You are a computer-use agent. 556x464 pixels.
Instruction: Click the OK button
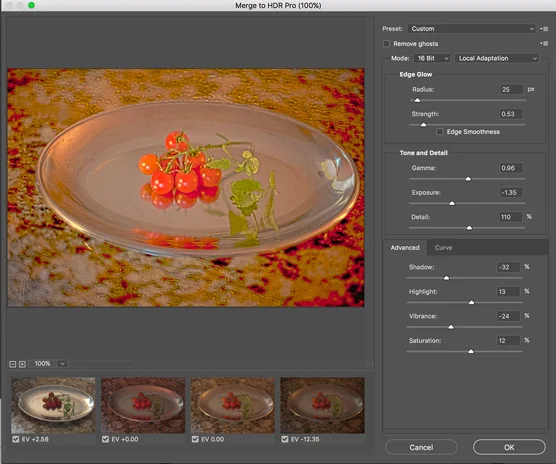point(509,447)
